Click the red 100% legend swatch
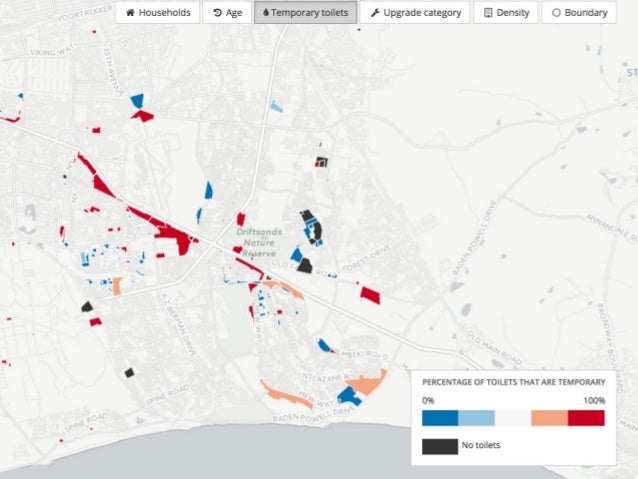 coord(586,418)
